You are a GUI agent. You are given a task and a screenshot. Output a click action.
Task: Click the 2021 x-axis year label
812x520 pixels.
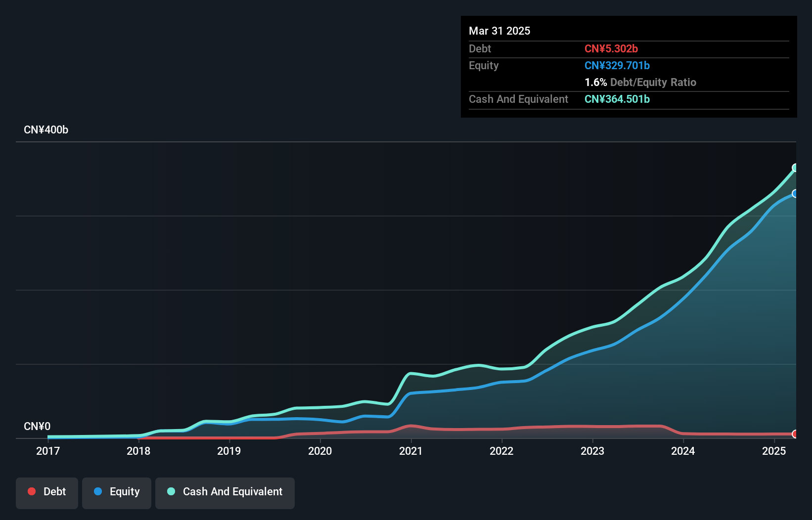click(411, 451)
